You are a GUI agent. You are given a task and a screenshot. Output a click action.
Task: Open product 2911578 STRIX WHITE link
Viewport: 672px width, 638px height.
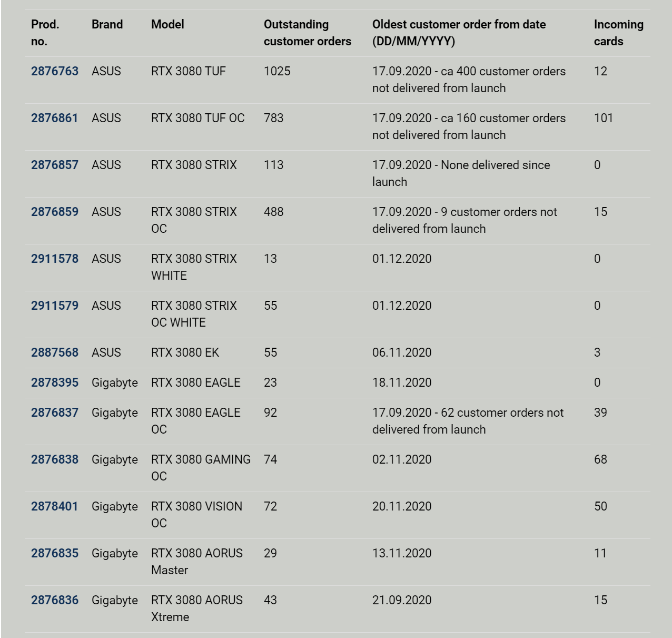coord(55,259)
